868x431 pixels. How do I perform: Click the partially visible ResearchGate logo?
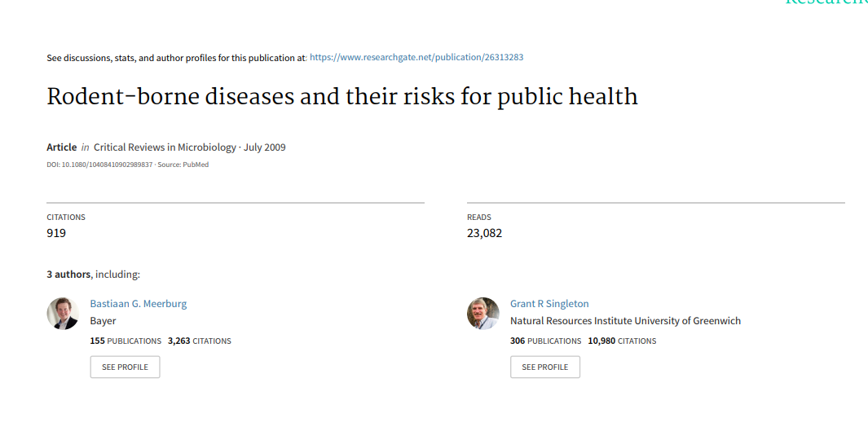tap(826, 2)
